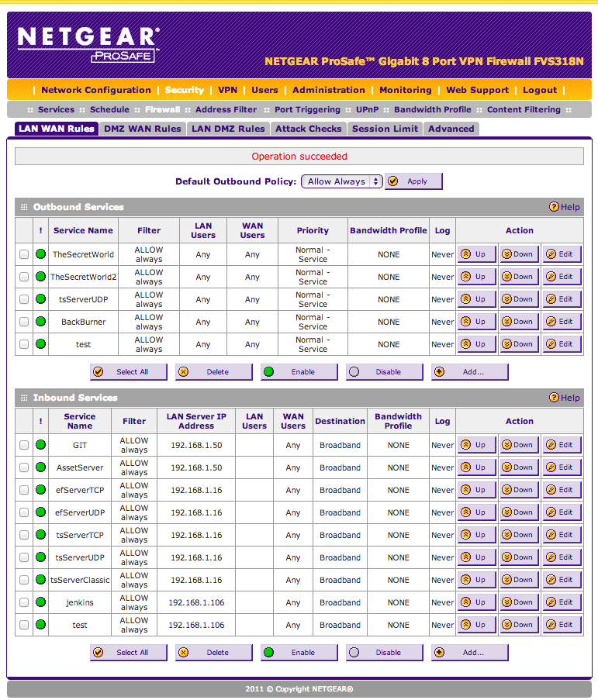Select the efServerTCP inbound rule checkbox

coord(24,490)
